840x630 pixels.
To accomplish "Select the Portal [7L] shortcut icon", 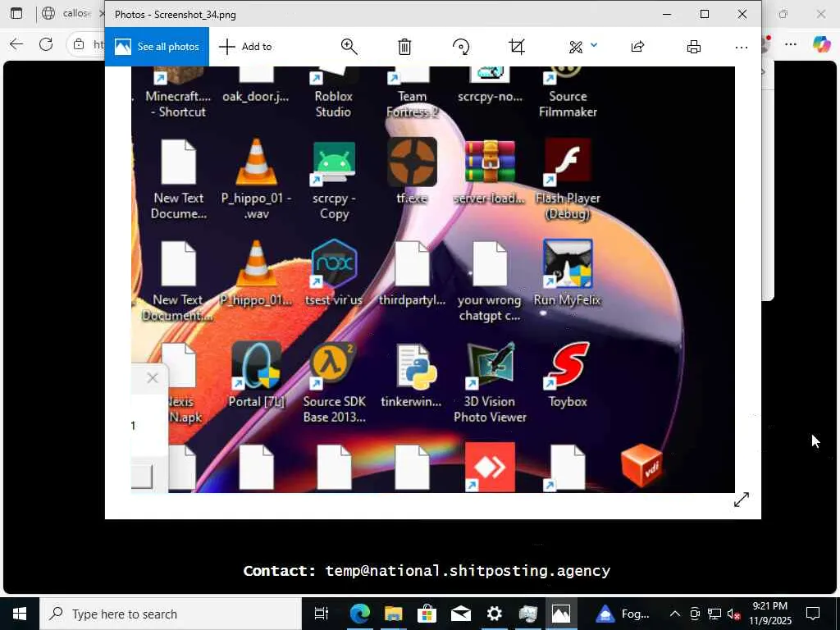I will [257, 365].
